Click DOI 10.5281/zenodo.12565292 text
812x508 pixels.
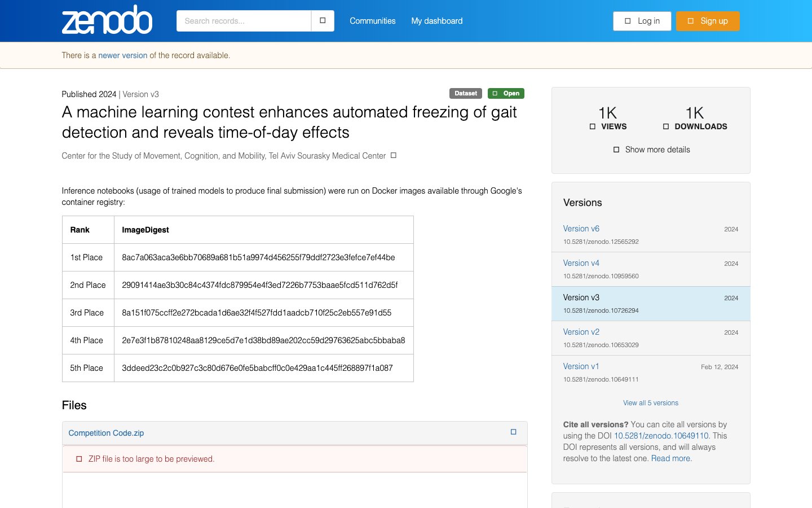pyautogui.click(x=601, y=242)
